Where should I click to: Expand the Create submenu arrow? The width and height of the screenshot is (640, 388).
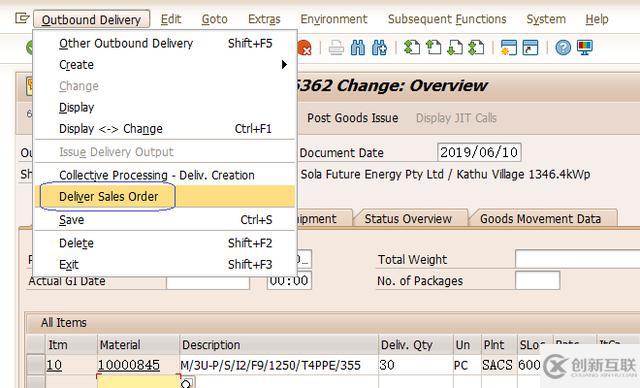[284, 64]
